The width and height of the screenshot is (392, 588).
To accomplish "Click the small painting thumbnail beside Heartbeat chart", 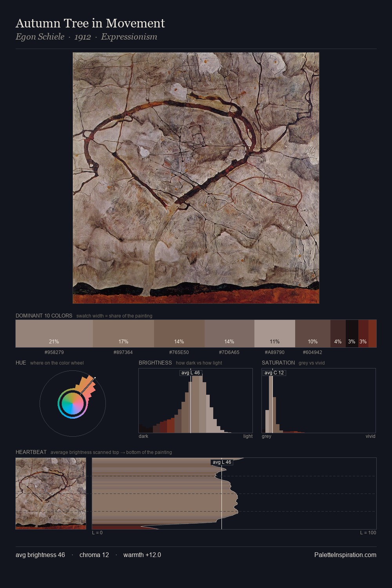I will point(51,494).
